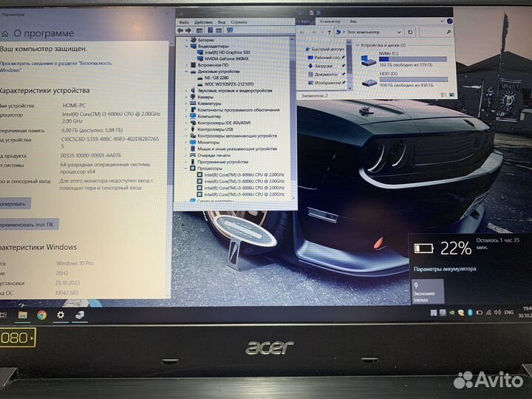Click Device Manager vertical scrollbar
532x399 pixels.
[293, 119]
